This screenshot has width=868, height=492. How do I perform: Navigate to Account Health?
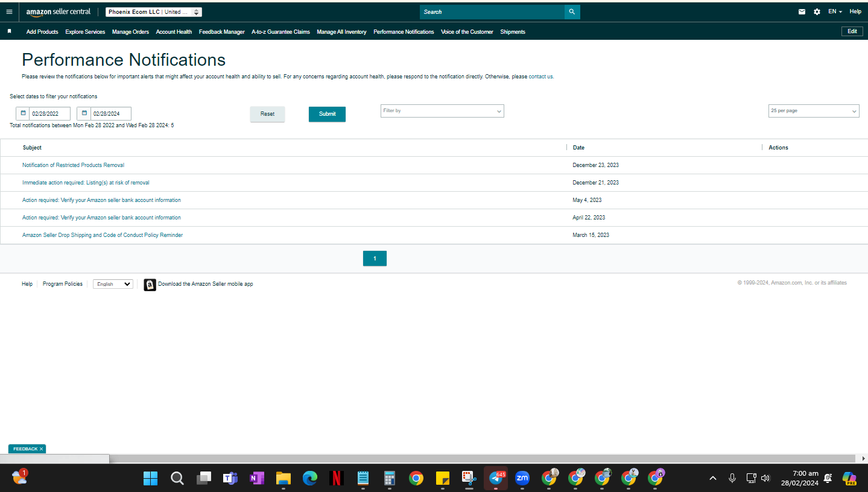tap(174, 32)
